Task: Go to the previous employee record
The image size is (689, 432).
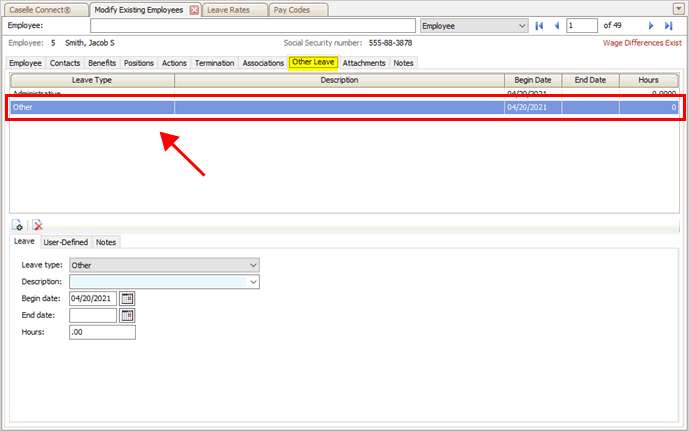Action: pos(557,25)
